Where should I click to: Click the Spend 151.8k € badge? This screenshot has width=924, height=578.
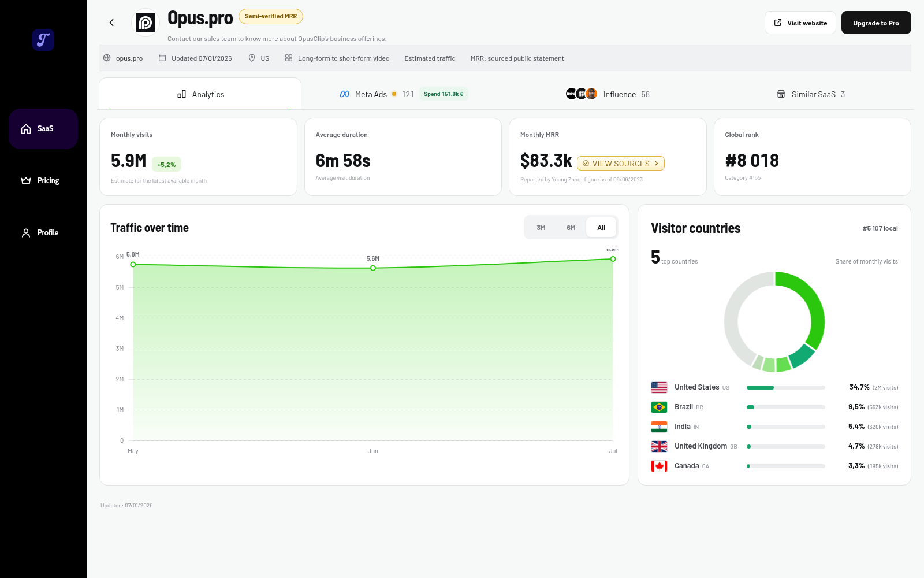444,94
